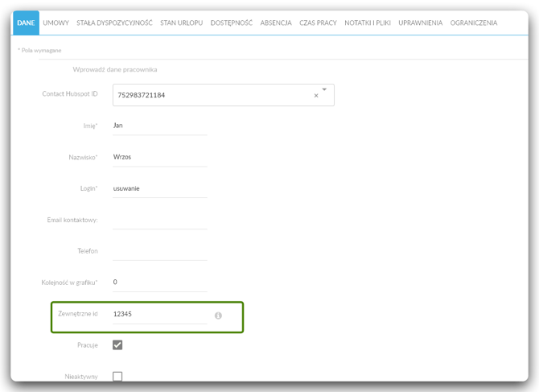
Task: Open the STAŁA DYSPOZYCYJNOŚĆ tab
Action: click(114, 23)
